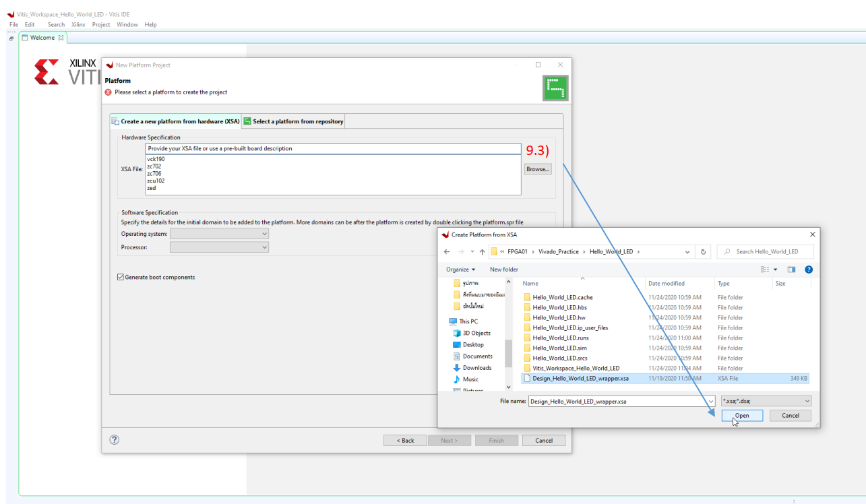Go back in file dialog navigation
This screenshot has height=504, width=866.
[447, 252]
